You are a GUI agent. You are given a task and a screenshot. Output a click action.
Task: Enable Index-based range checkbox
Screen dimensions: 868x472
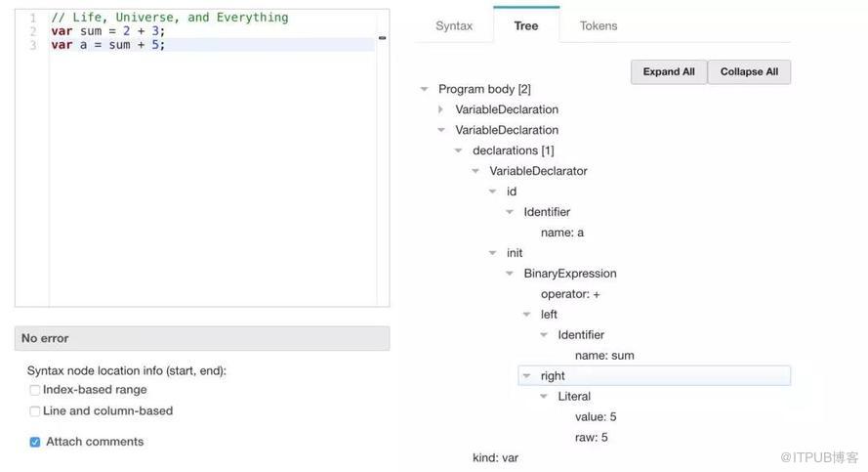35,390
